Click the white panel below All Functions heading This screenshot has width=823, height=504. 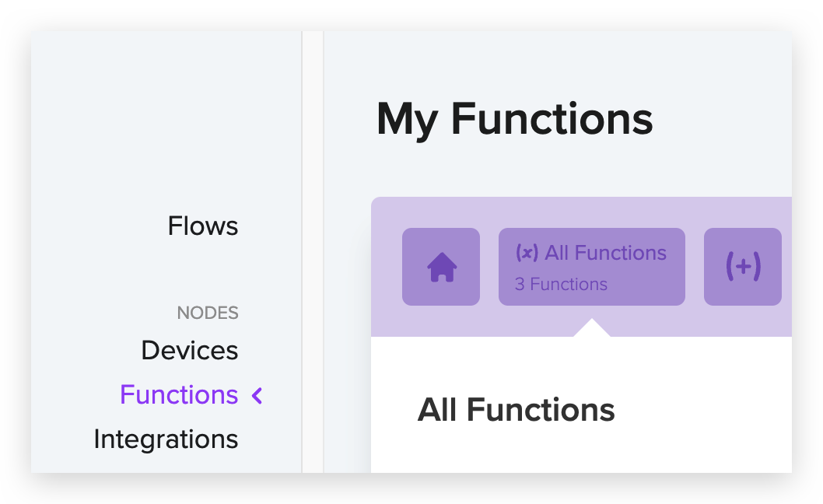click(581, 451)
